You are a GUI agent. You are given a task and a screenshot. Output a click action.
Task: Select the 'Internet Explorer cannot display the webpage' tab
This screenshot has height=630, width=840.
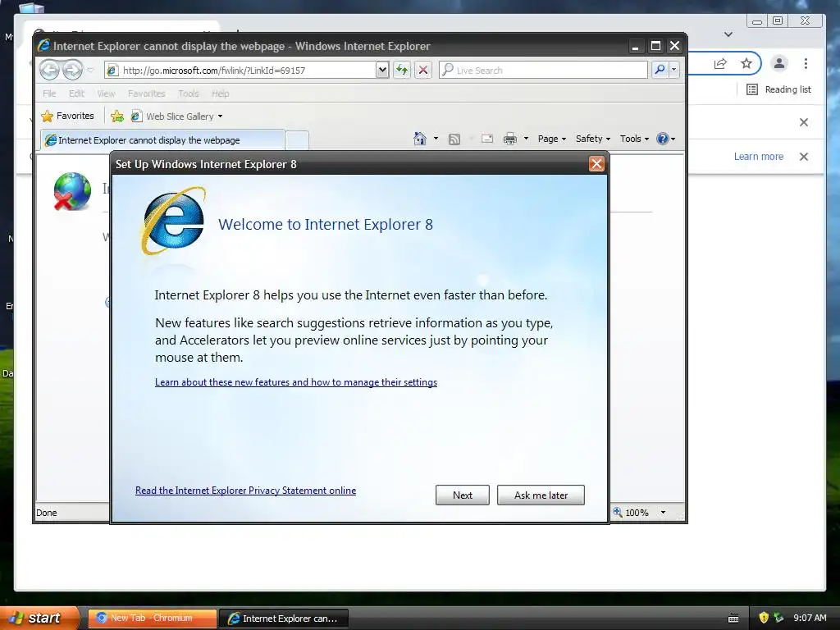pos(162,139)
